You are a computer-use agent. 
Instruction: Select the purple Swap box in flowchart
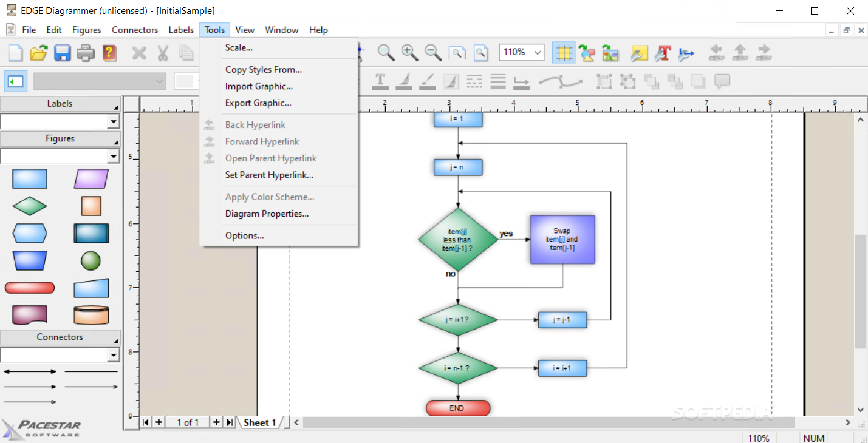562,240
